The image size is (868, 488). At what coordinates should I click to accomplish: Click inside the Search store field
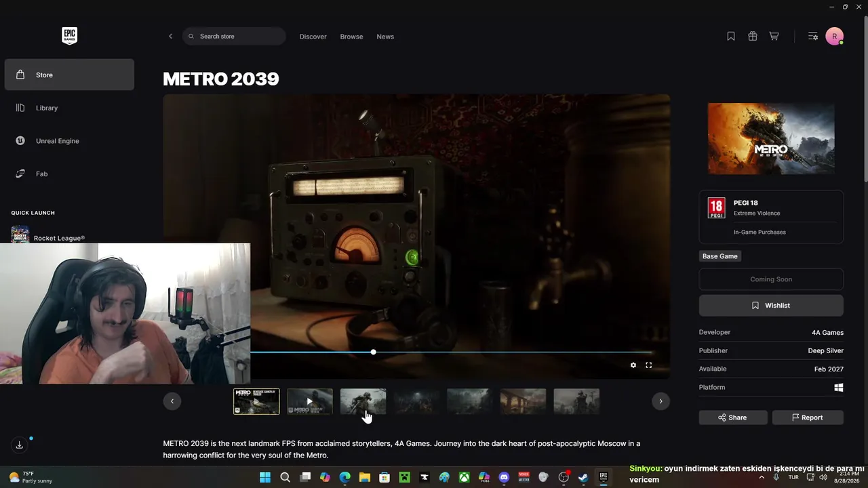[234, 37]
